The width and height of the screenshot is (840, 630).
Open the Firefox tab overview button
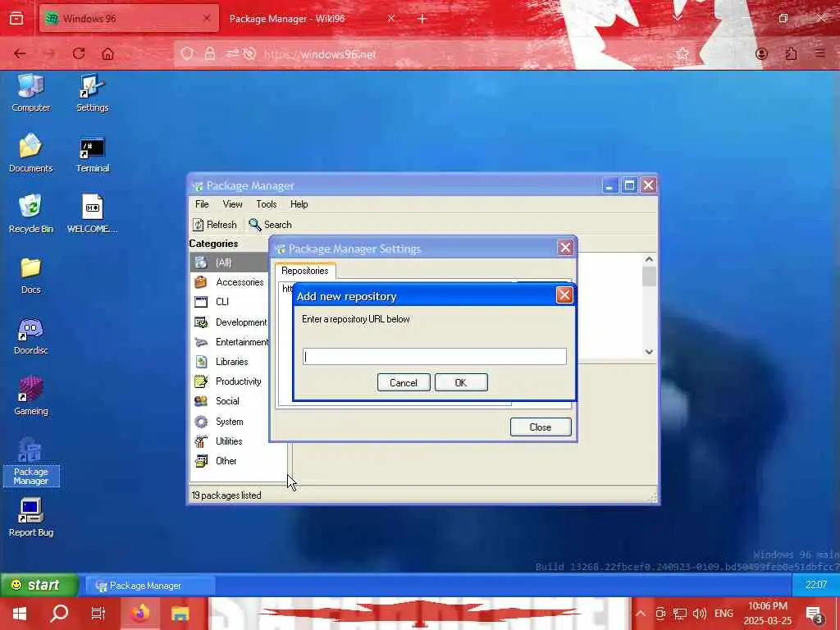pyautogui.click(x=16, y=18)
